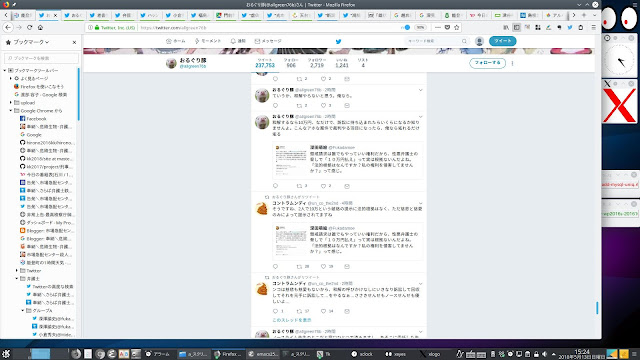Open the リスト 4 count

(363, 63)
